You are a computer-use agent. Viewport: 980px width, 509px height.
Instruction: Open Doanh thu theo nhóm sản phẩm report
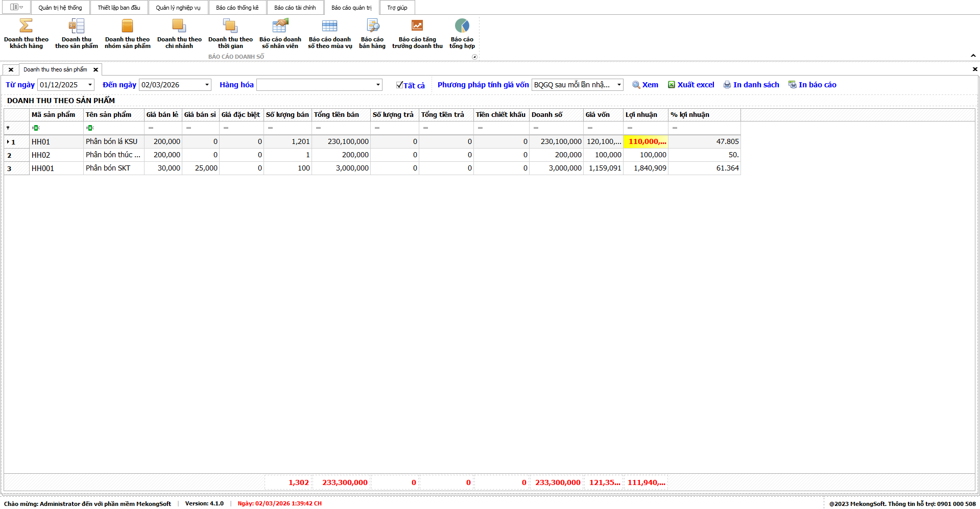(127, 34)
